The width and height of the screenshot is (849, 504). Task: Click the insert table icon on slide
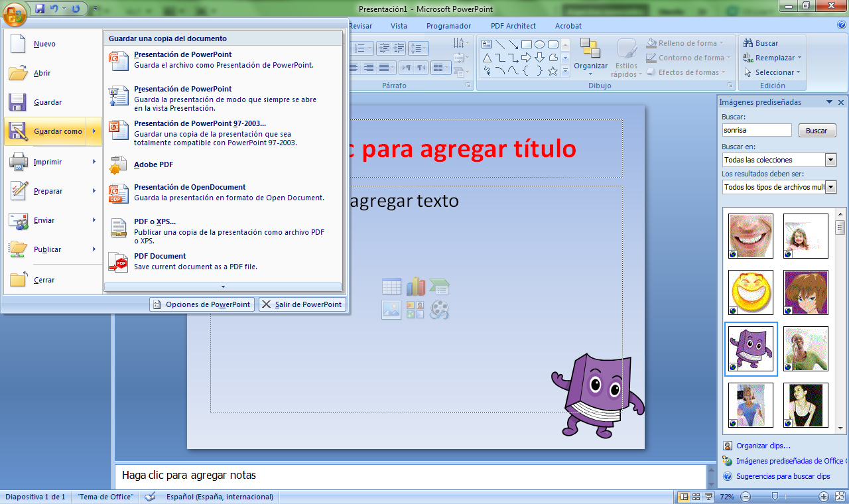tap(391, 287)
